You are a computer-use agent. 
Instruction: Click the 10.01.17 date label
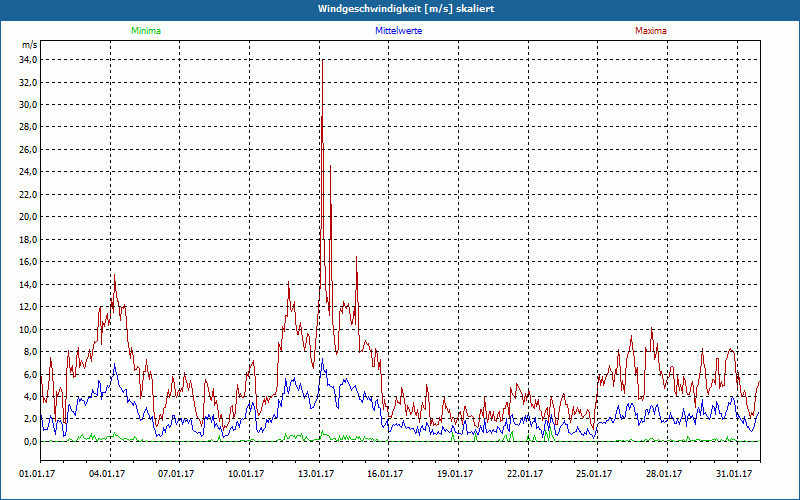coord(246,474)
